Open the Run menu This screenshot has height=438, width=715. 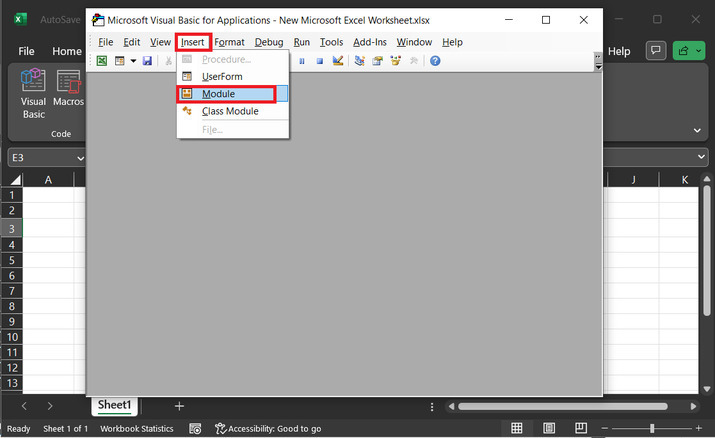pyautogui.click(x=301, y=42)
